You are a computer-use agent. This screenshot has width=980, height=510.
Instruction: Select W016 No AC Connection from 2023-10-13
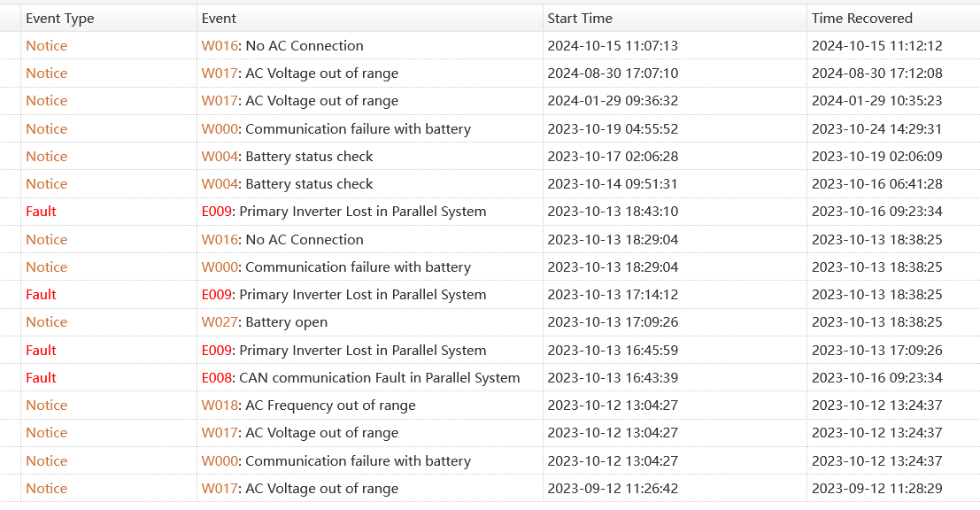click(x=282, y=240)
